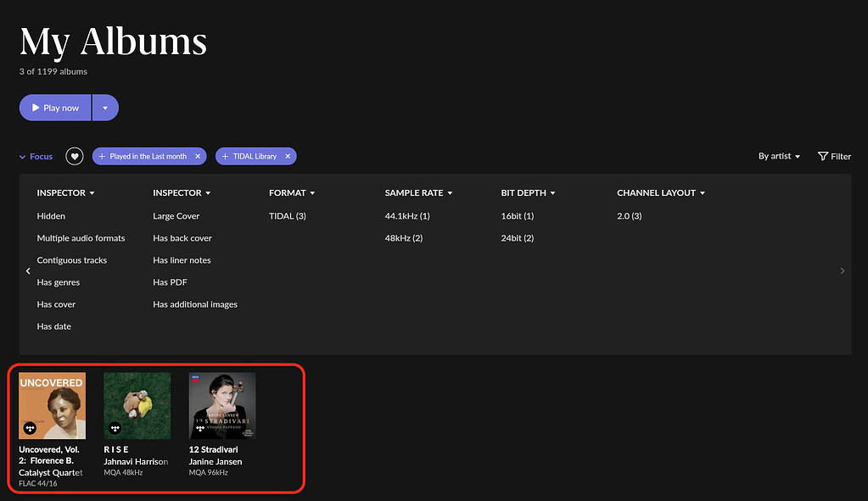Toggle the 'Hidden' focus criterion

coord(51,215)
